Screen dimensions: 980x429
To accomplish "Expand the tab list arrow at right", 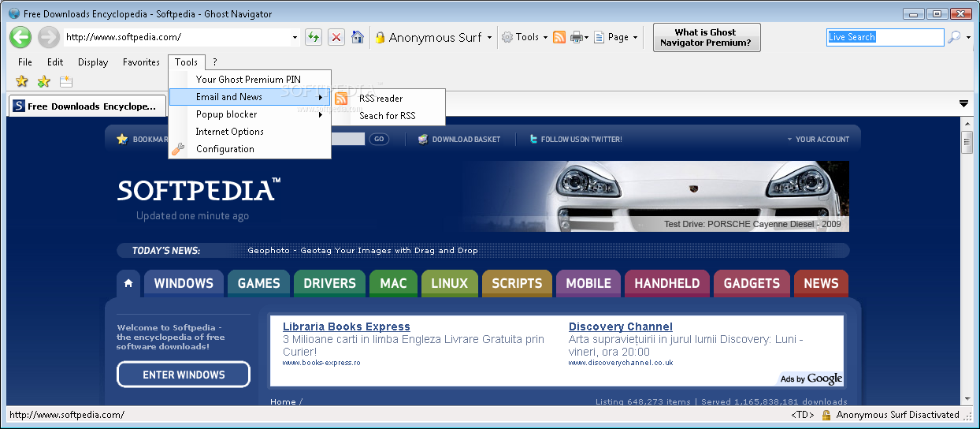I will point(963,104).
